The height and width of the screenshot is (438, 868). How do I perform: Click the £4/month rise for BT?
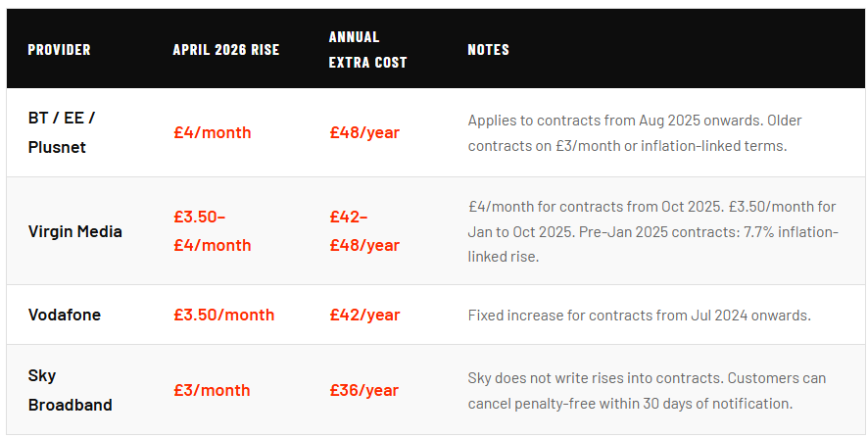click(212, 132)
